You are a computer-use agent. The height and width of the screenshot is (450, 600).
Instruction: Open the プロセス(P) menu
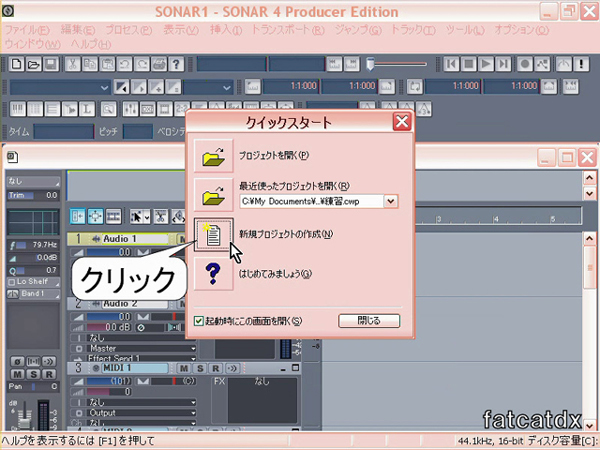(129, 30)
